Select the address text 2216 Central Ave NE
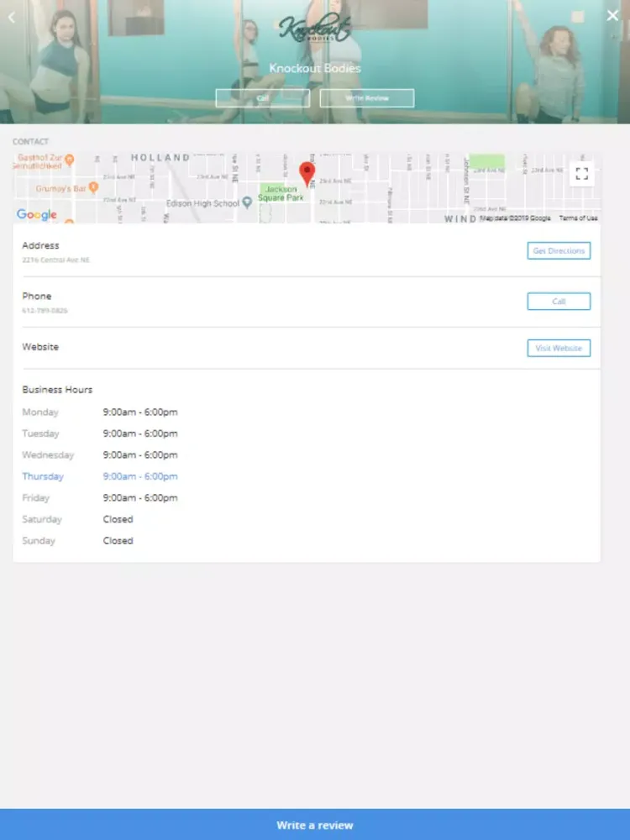 [55, 260]
